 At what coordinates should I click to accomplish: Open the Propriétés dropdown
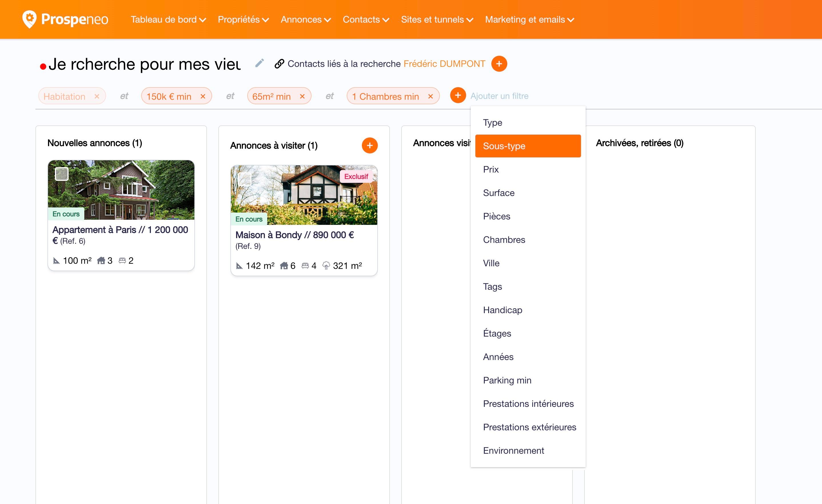point(243,20)
